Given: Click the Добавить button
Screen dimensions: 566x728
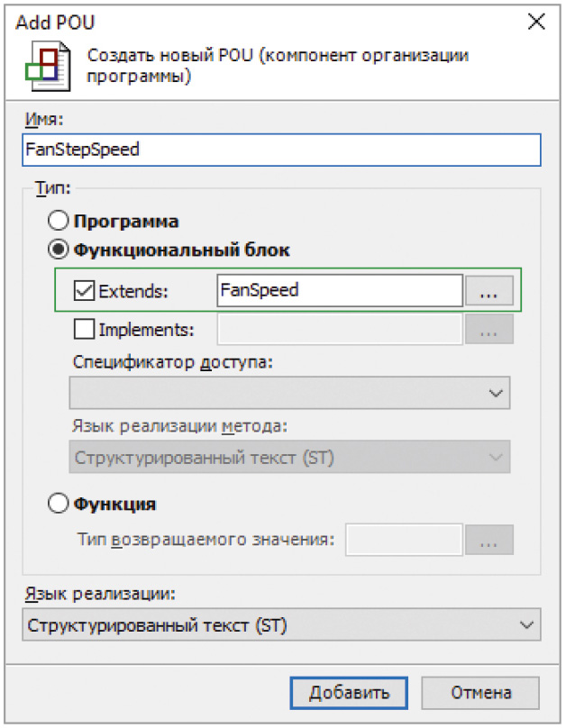Looking at the screenshot, I should (349, 693).
